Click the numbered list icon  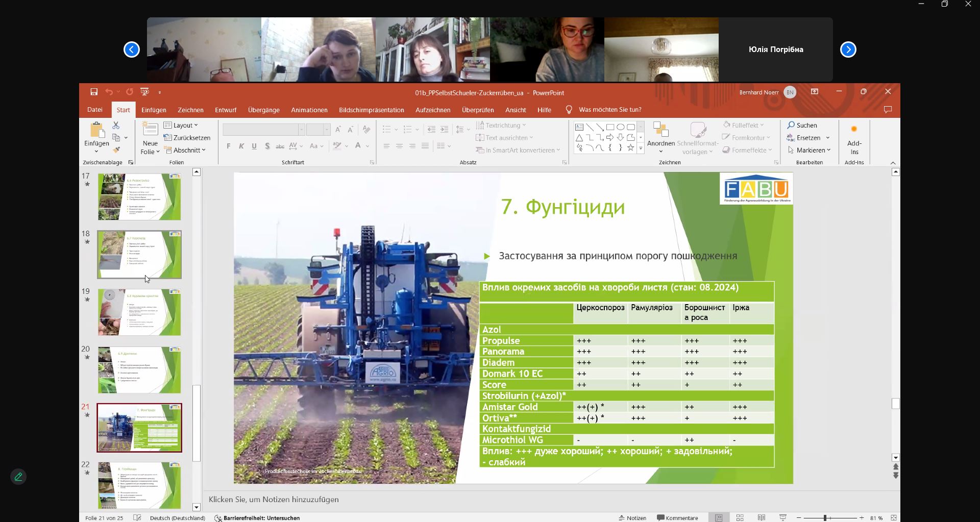tap(407, 130)
